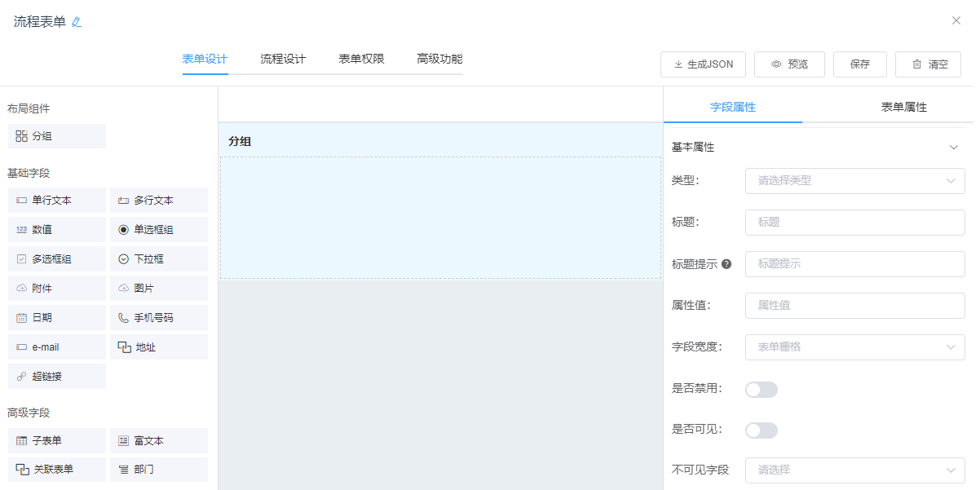Pick the 多行文本 field icon
Screen dimensions: 980x490
[x=124, y=201]
